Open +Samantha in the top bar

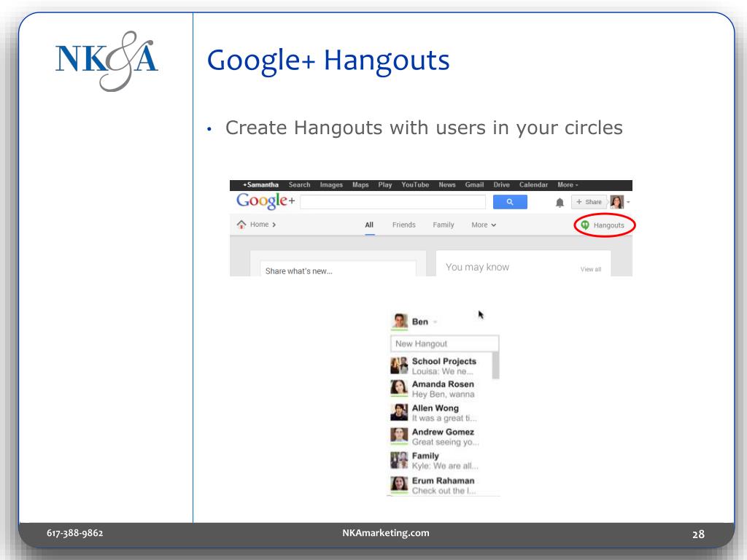pos(260,184)
